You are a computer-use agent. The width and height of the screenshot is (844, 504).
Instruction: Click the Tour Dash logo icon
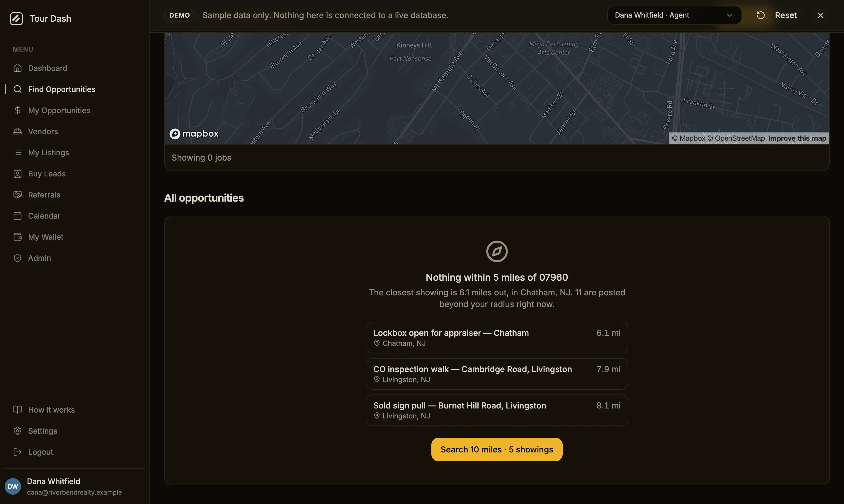16,19
